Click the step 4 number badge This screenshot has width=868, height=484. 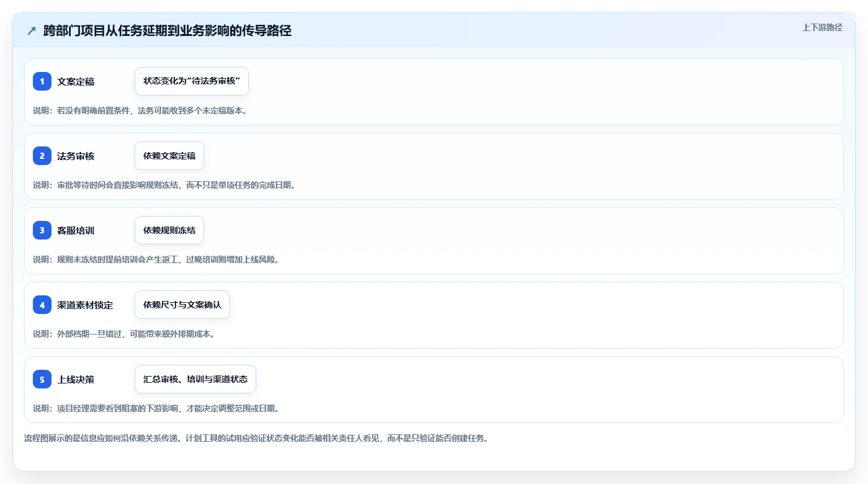coord(42,305)
